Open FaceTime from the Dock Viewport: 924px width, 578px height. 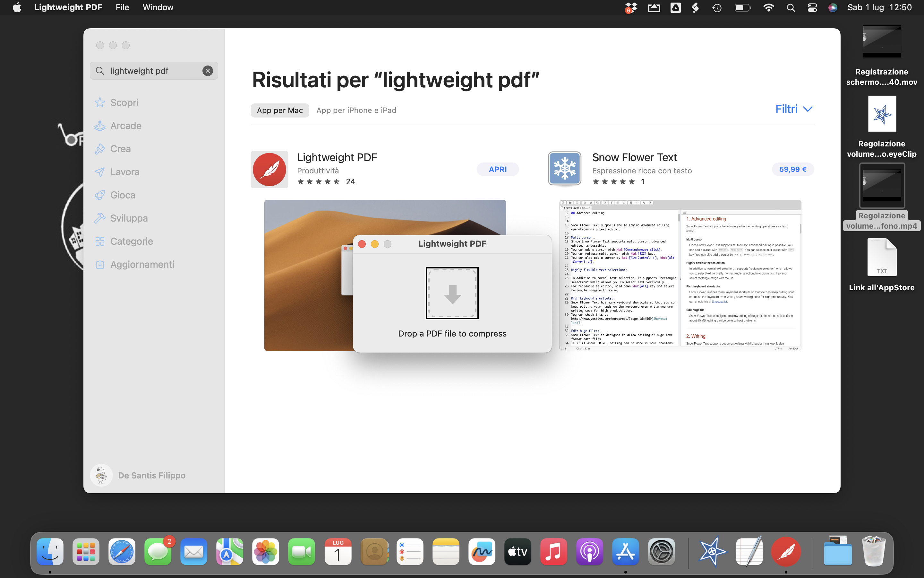302,552
